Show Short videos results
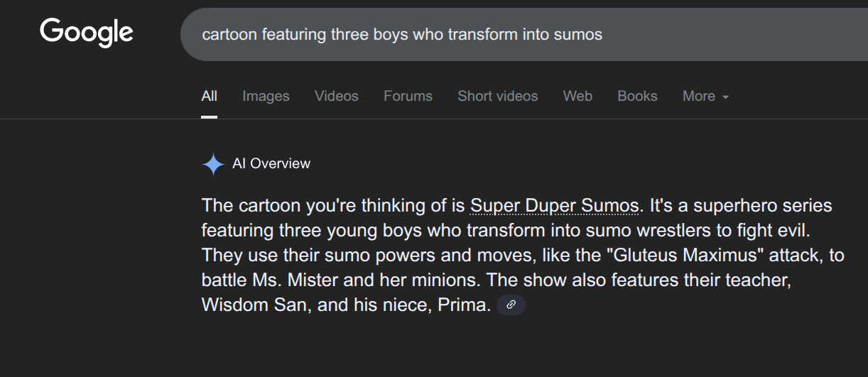This screenshot has height=377, width=868. pos(497,96)
